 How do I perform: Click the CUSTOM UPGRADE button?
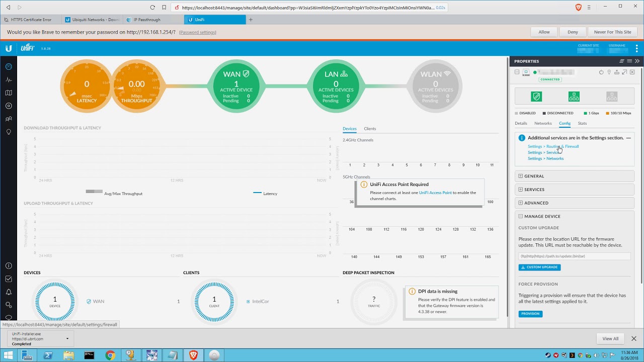(x=539, y=267)
